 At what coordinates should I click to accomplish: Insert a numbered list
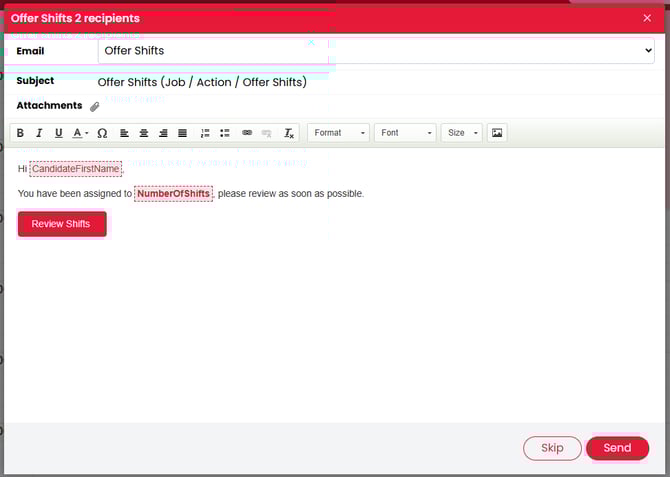pos(205,133)
